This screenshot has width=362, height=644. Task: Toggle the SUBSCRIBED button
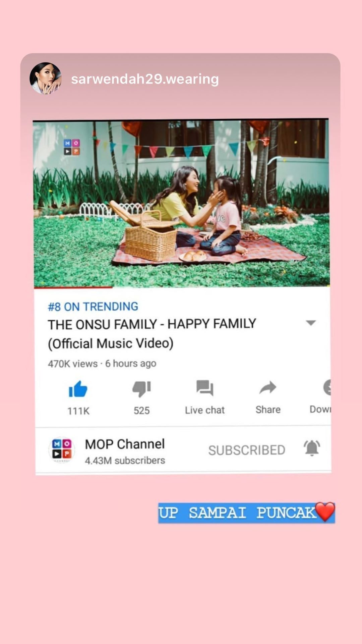(x=247, y=450)
